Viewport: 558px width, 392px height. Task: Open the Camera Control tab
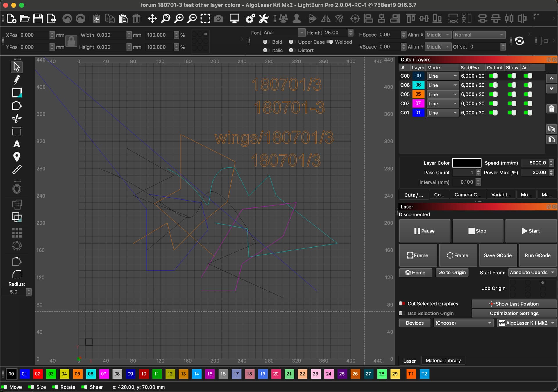[467, 195]
